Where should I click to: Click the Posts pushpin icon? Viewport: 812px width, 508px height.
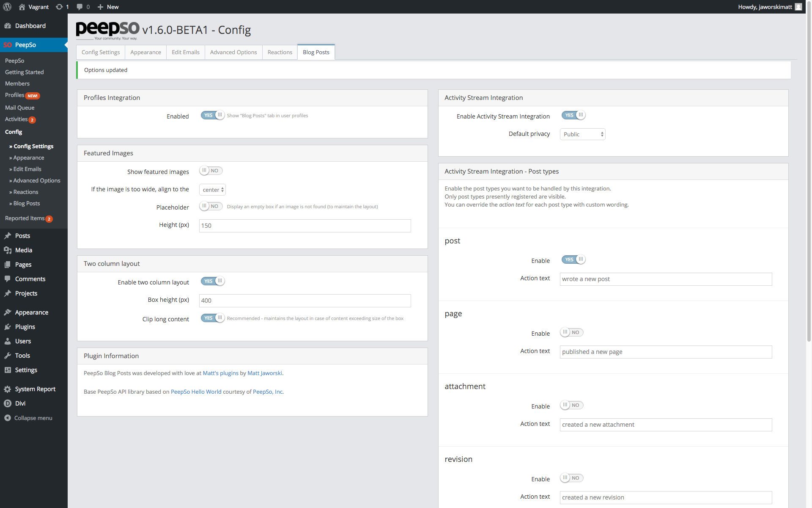click(x=8, y=236)
